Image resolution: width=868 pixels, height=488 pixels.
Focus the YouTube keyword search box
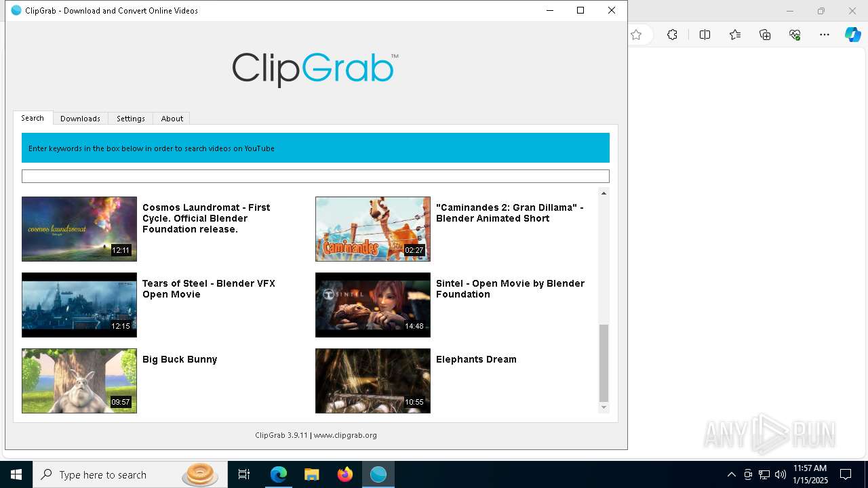pos(315,176)
